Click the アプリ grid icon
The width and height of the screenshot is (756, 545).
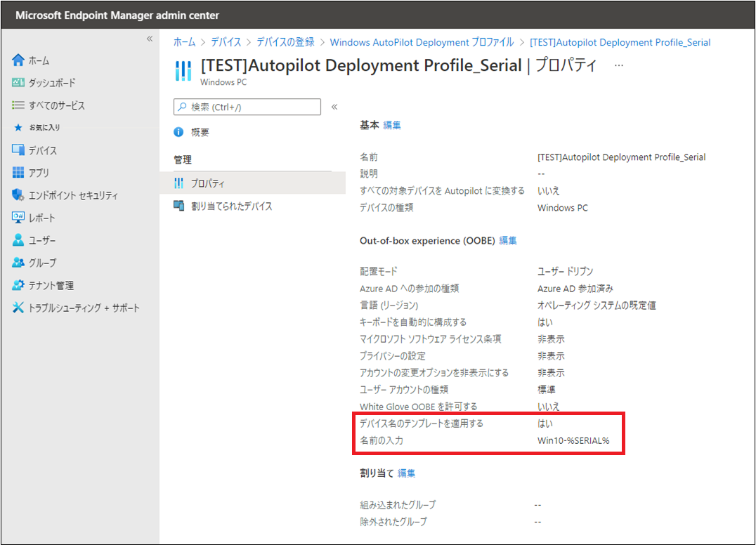(x=18, y=173)
